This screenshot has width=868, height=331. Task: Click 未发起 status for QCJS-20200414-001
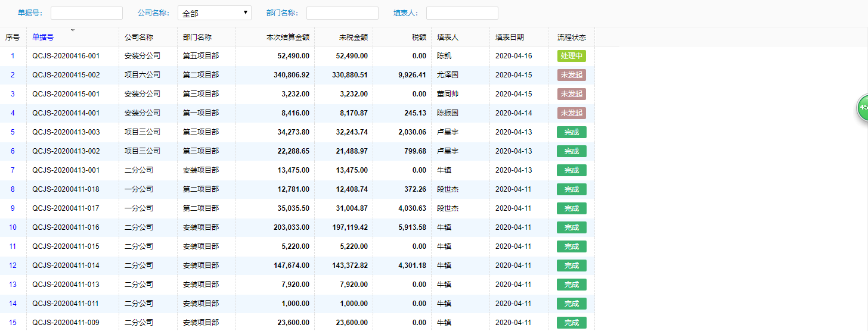tap(572, 113)
